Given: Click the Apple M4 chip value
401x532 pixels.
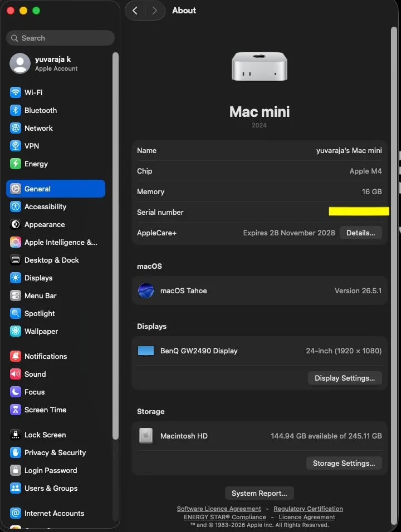Looking at the screenshot, I should [x=366, y=171].
